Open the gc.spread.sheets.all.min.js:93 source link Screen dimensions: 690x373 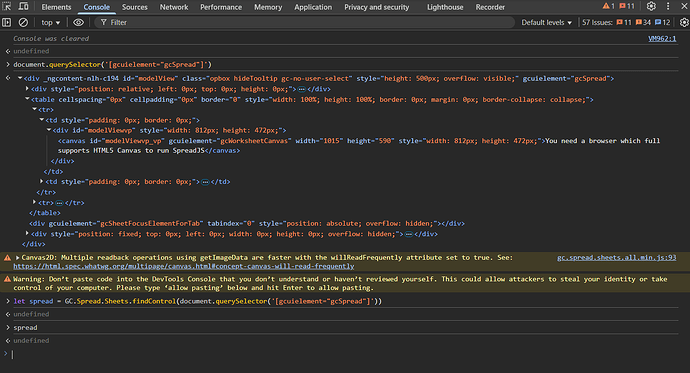(x=617, y=258)
